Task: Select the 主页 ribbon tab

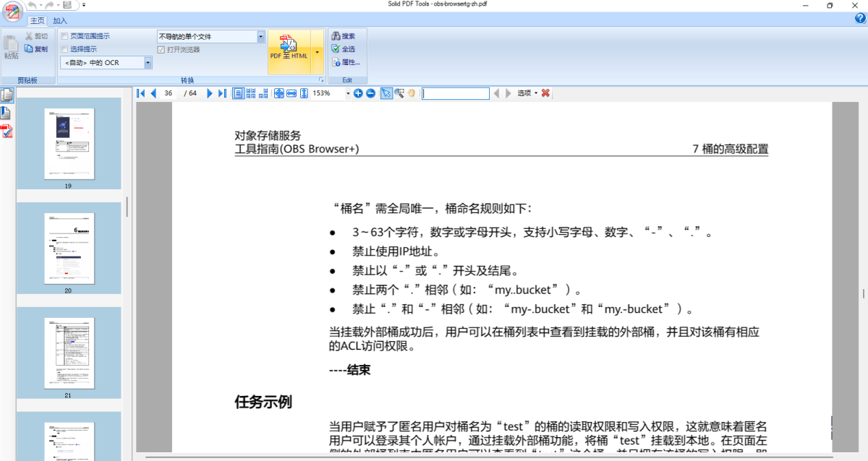Action: [x=37, y=21]
